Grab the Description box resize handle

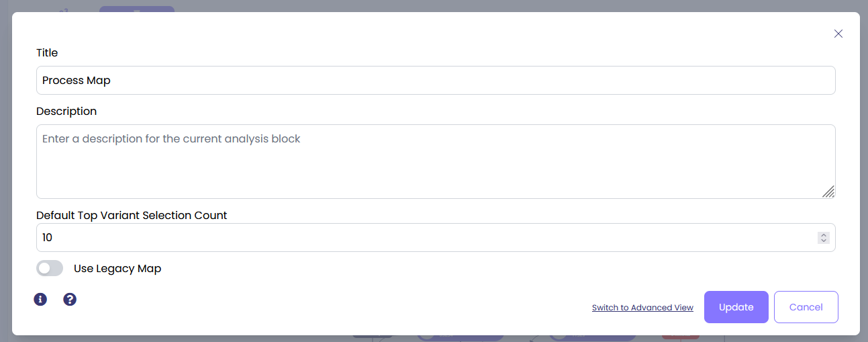[828, 192]
